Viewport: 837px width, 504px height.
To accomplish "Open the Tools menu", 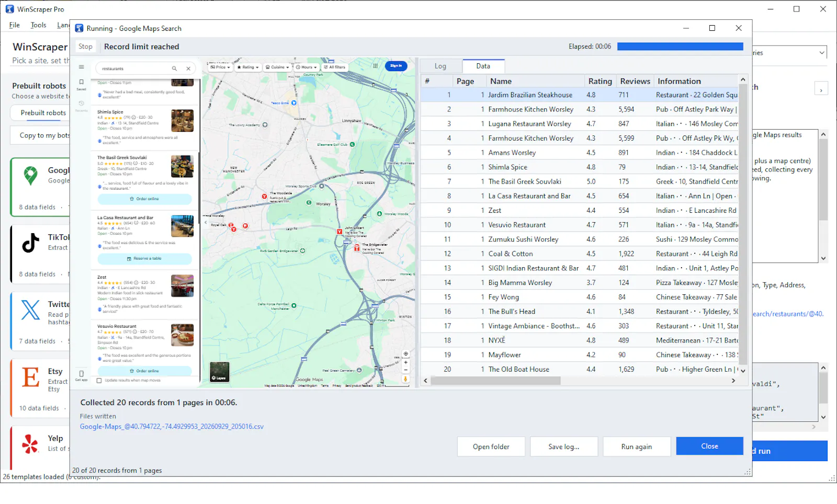I will pyautogui.click(x=38, y=25).
